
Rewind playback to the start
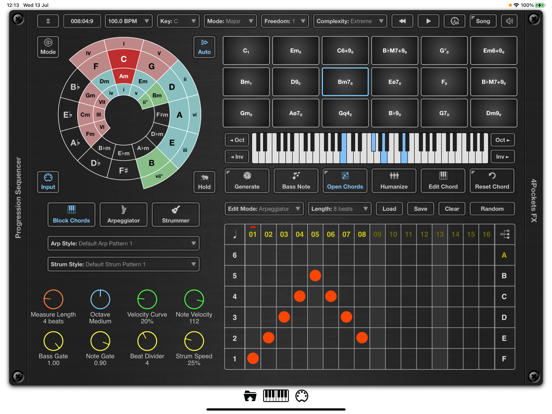point(402,21)
